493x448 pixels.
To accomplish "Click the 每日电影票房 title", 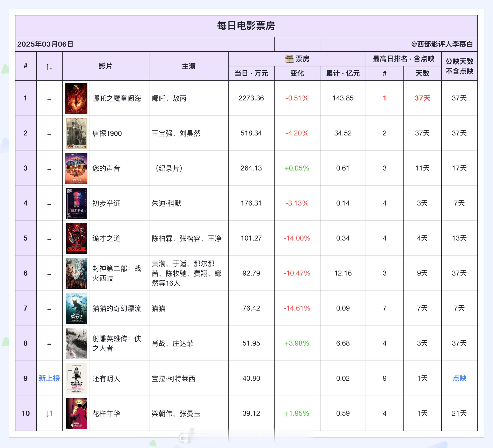I will 246,26.
